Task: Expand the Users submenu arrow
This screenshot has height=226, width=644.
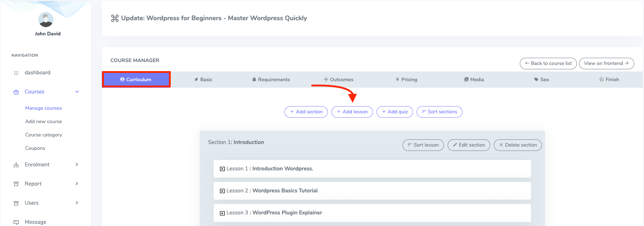Action: coord(77,203)
